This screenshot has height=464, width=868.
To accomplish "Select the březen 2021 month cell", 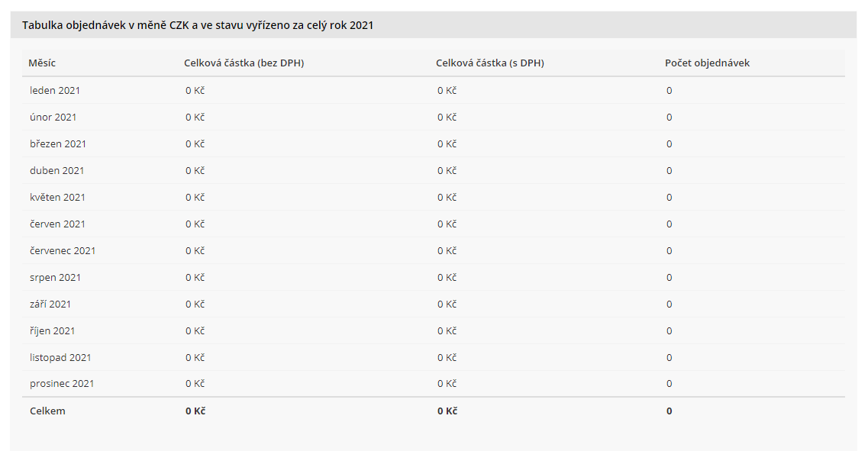I will click(x=58, y=144).
